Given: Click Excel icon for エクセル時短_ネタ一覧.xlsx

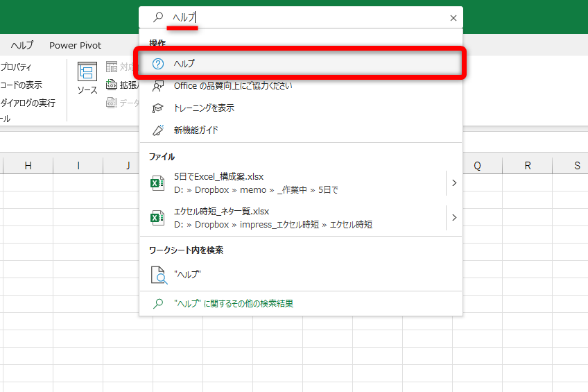Looking at the screenshot, I should tap(157, 218).
